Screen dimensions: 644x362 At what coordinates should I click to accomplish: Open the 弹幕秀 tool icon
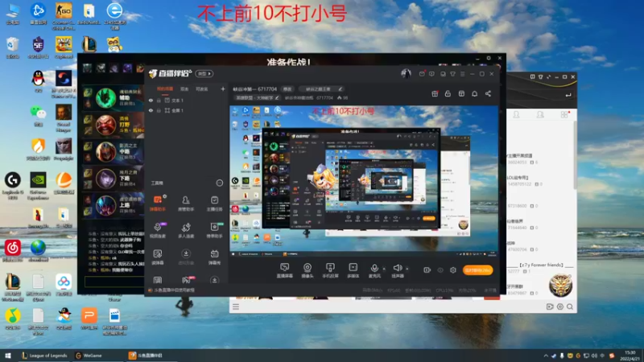coord(214,257)
